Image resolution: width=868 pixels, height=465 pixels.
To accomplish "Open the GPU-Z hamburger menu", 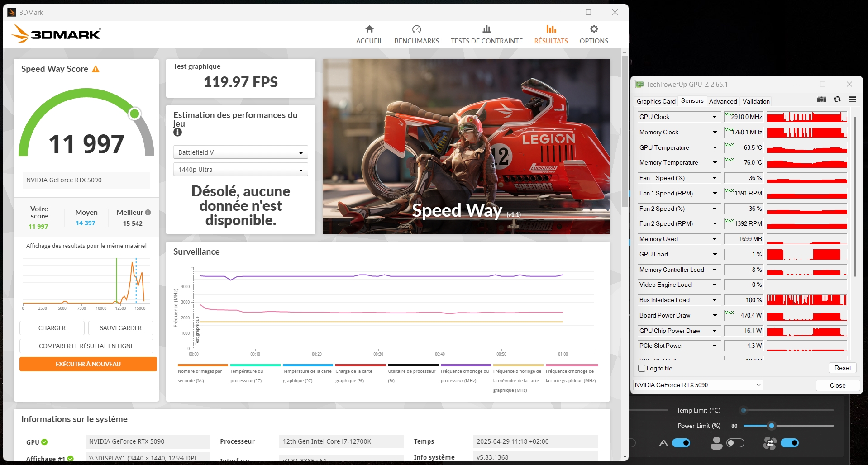I will coord(853,100).
